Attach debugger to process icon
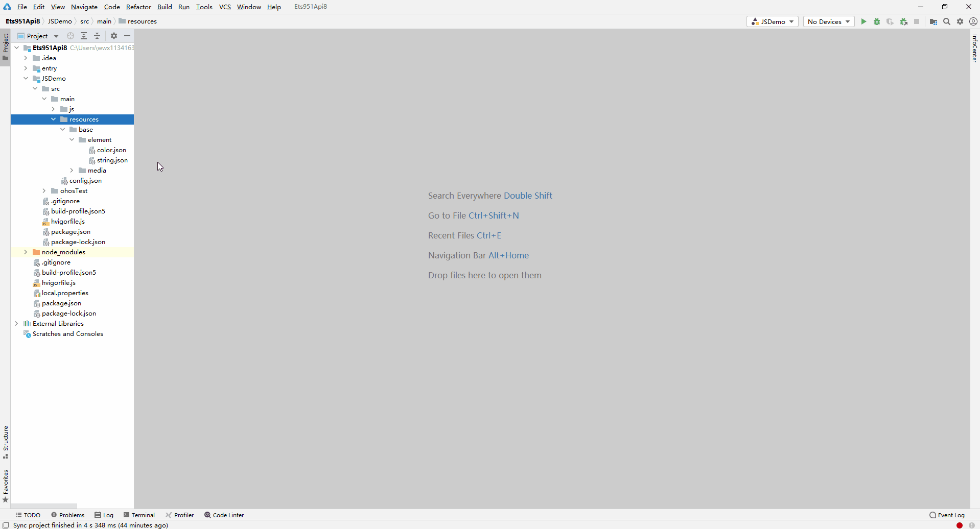Screen dimensions: 980x529 click(904, 21)
